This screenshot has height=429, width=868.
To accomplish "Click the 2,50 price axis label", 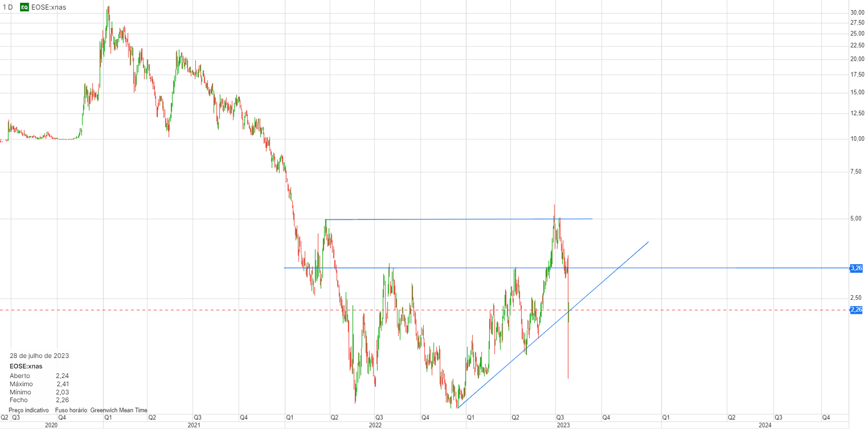I will click(x=856, y=298).
